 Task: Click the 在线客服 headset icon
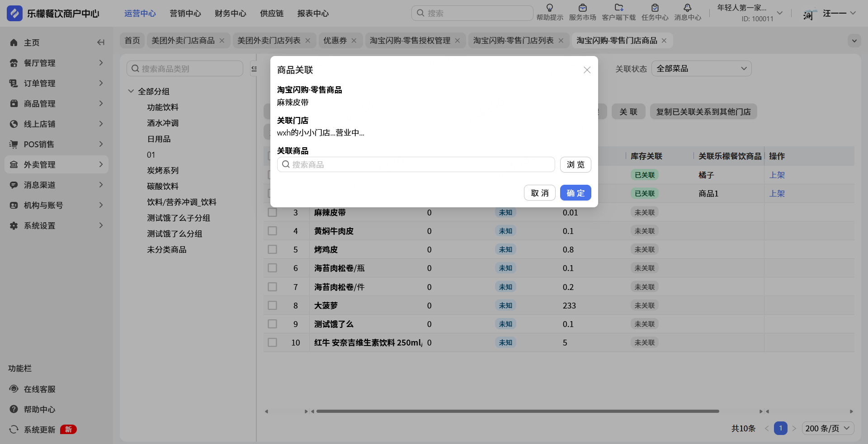[14, 389]
